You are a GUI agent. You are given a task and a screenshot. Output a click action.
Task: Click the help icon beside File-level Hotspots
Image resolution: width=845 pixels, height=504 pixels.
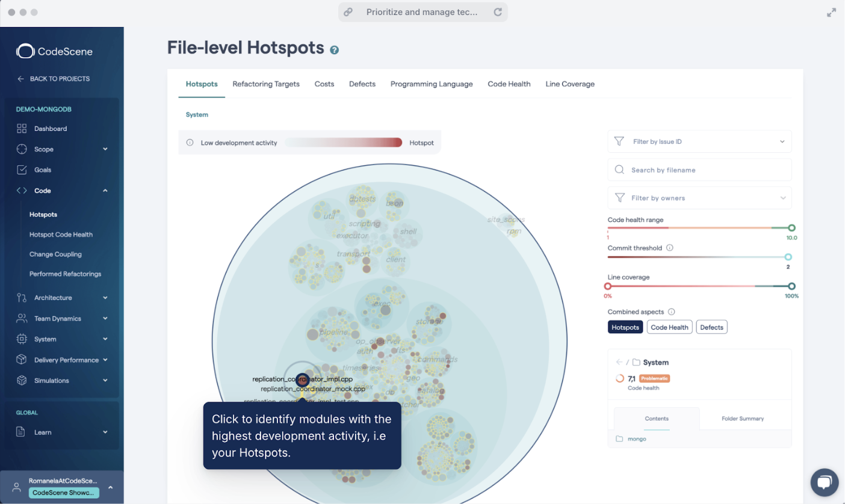pyautogui.click(x=335, y=50)
